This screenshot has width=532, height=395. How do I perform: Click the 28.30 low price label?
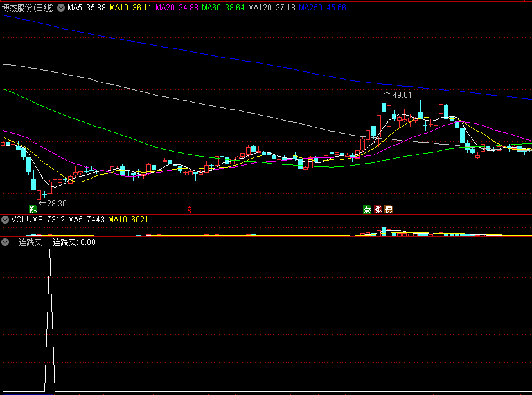57,204
